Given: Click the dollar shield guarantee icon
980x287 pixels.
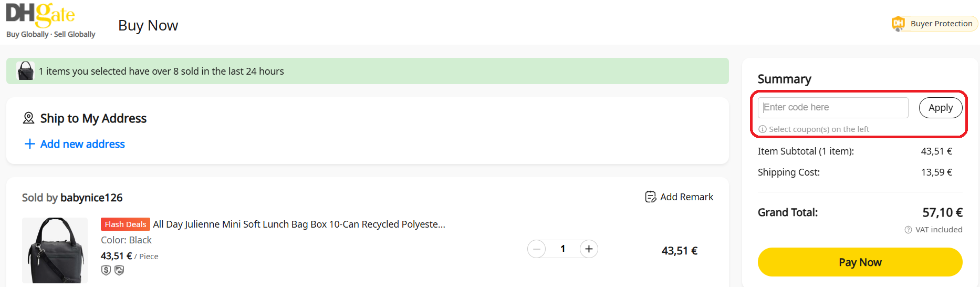Looking at the screenshot, I should pos(106,270).
